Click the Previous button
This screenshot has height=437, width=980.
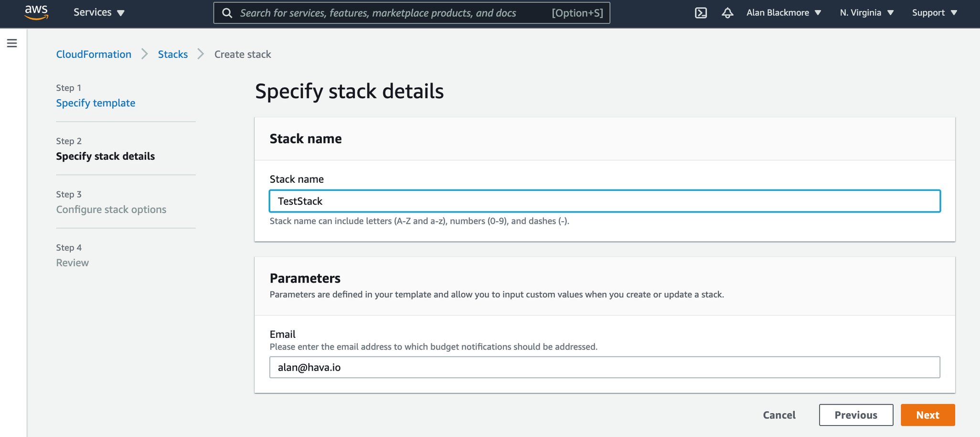[x=855, y=415]
